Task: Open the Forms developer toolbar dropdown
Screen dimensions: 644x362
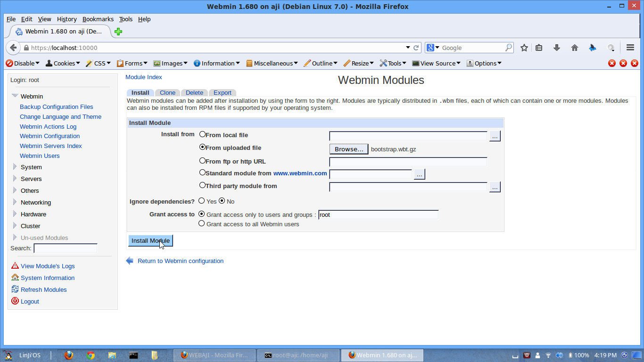Action: [x=132, y=63]
